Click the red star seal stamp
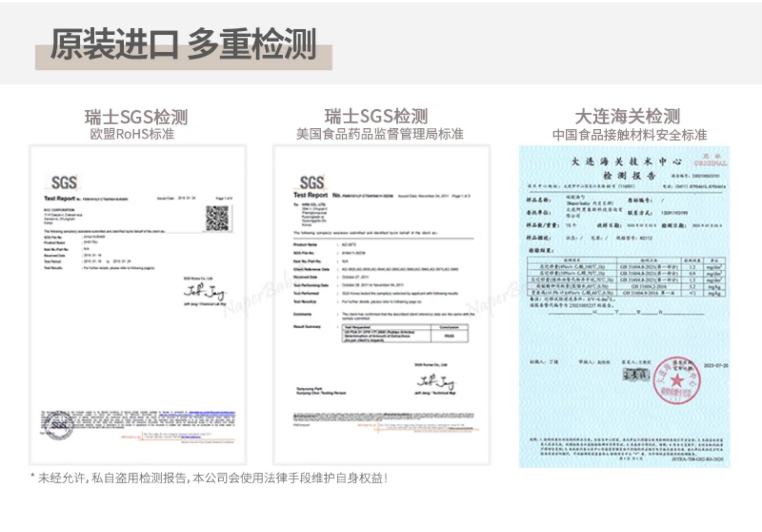Screen dimensions: 762x532 pyautogui.click(x=678, y=381)
